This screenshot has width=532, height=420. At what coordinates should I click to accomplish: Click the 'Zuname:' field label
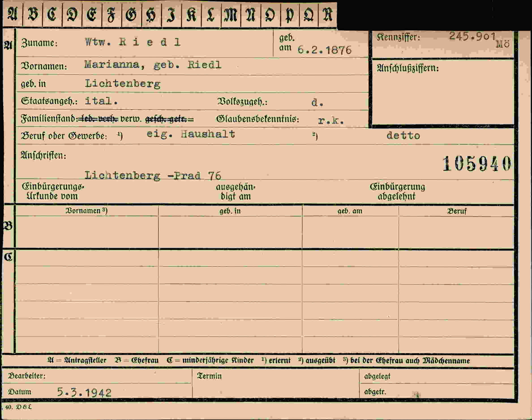[39, 43]
